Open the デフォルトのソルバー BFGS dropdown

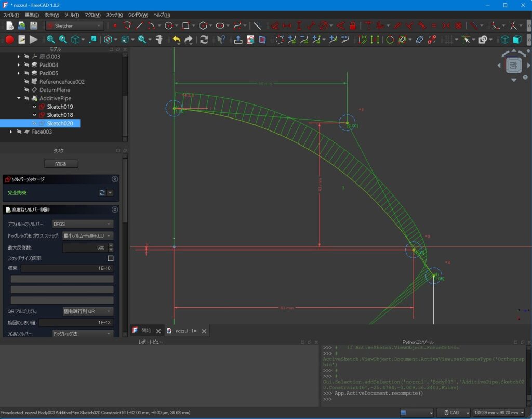(x=83, y=224)
